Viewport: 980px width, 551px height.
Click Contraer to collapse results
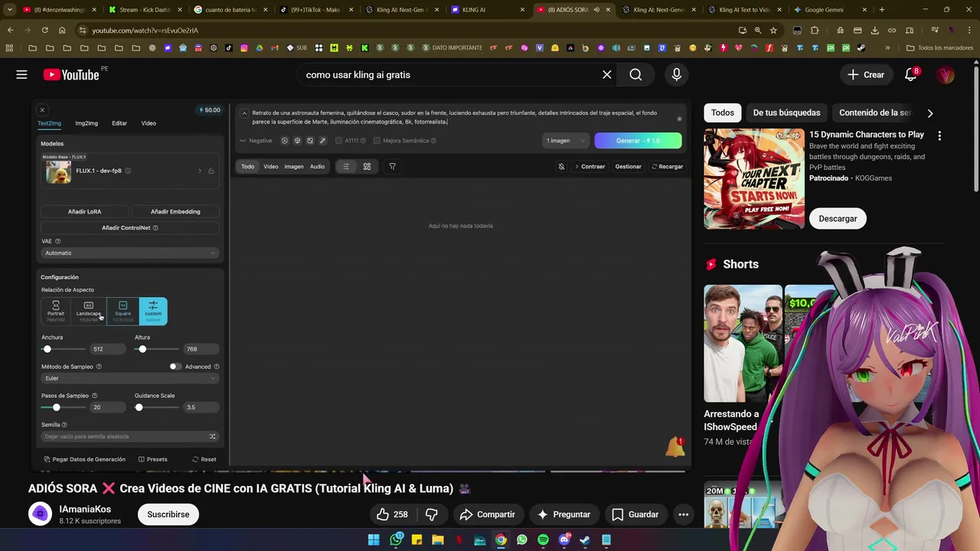(590, 166)
